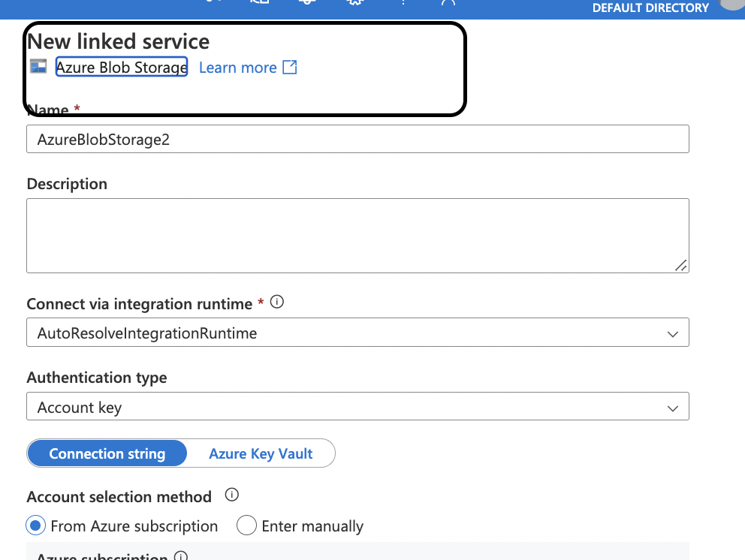Click the Azure Blob Storage service icon

[37, 66]
